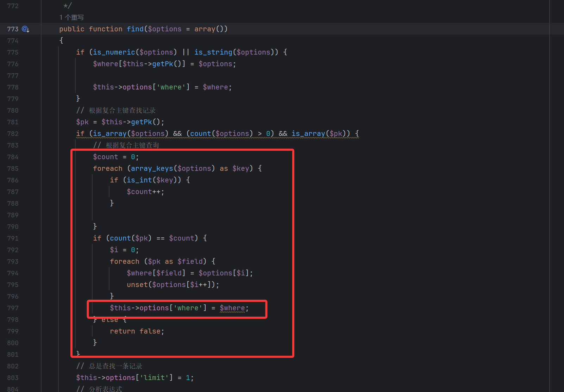Click the find function name on line 773
Screen dimensions: 564x392
pos(135,29)
